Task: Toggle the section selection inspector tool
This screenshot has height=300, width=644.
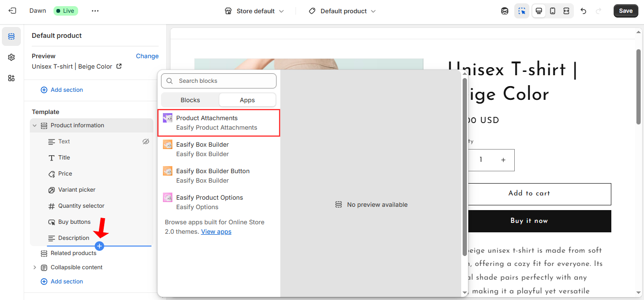Action: point(521,10)
